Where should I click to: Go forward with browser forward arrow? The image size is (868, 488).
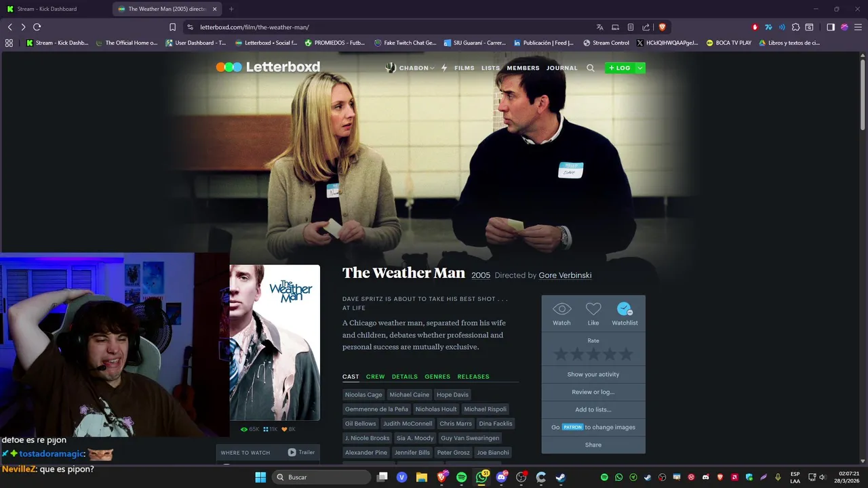point(23,27)
